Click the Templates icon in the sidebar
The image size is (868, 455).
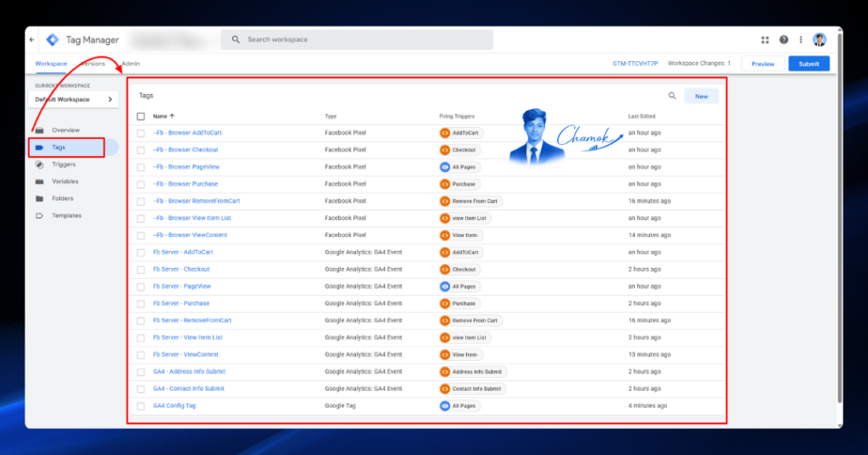(x=39, y=216)
